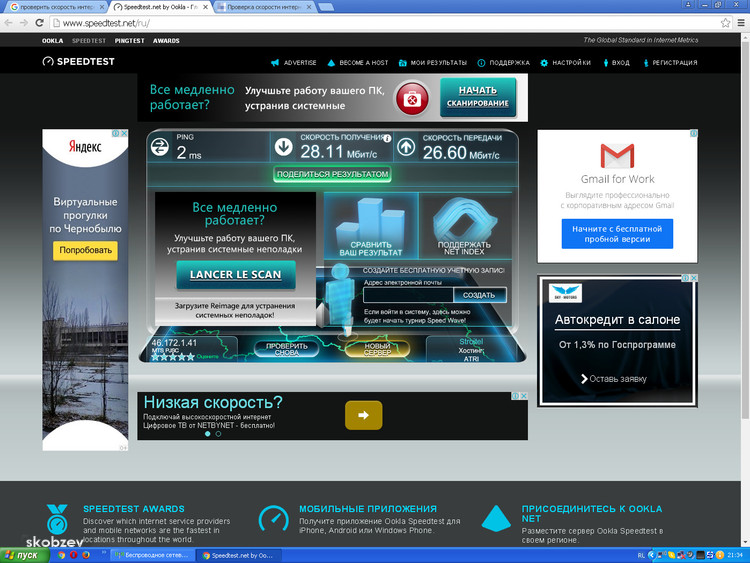Click info icon beside download speed label
This screenshot has width=750, height=563.
(x=387, y=139)
